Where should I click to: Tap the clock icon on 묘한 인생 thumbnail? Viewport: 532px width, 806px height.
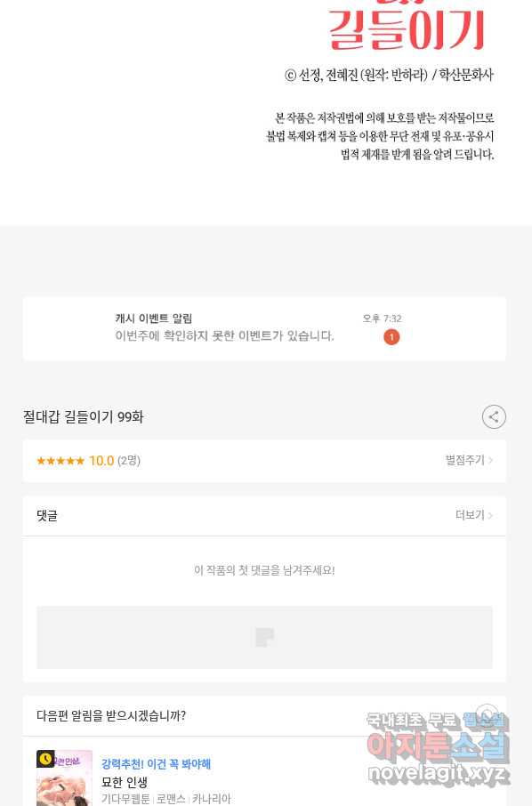click(45, 759)
